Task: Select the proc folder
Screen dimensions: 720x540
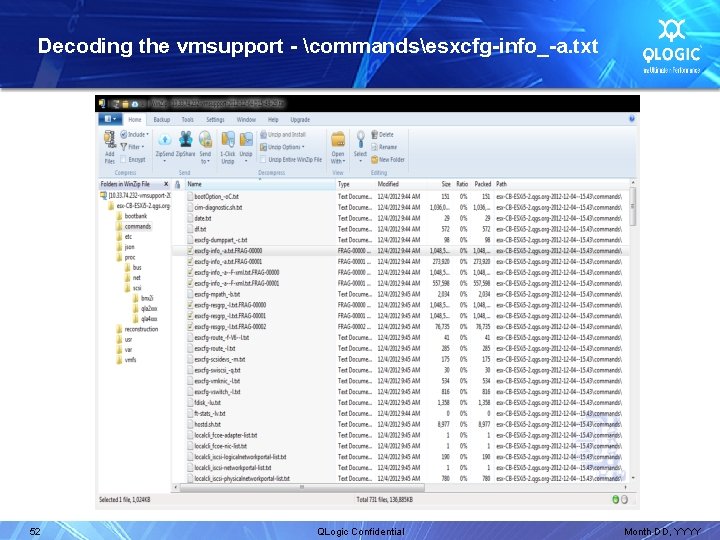Action: (x=126, y=258)
